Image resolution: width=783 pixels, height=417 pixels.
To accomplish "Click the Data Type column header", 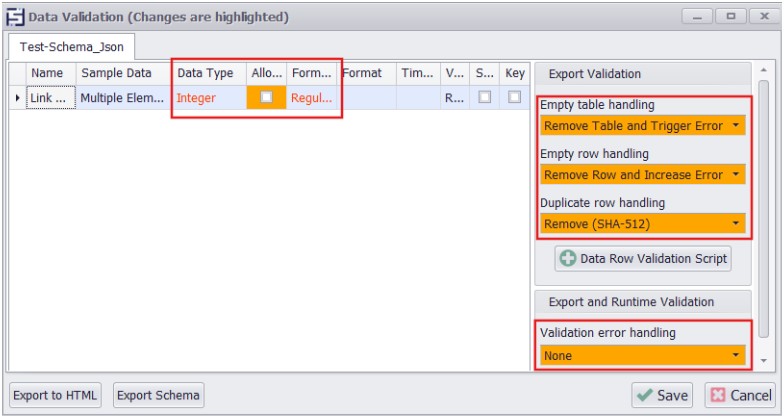I will [x=205, y=73].
